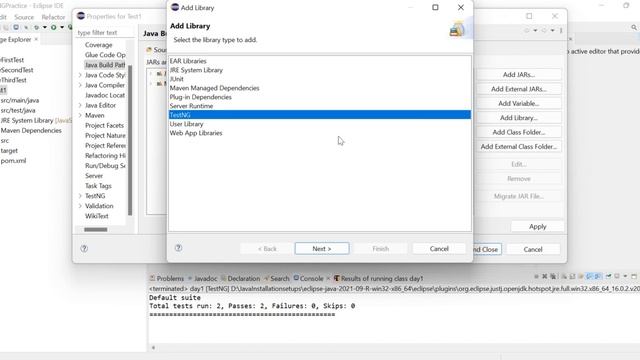Remove all terminated launches in console toolbar

[553, 276]
